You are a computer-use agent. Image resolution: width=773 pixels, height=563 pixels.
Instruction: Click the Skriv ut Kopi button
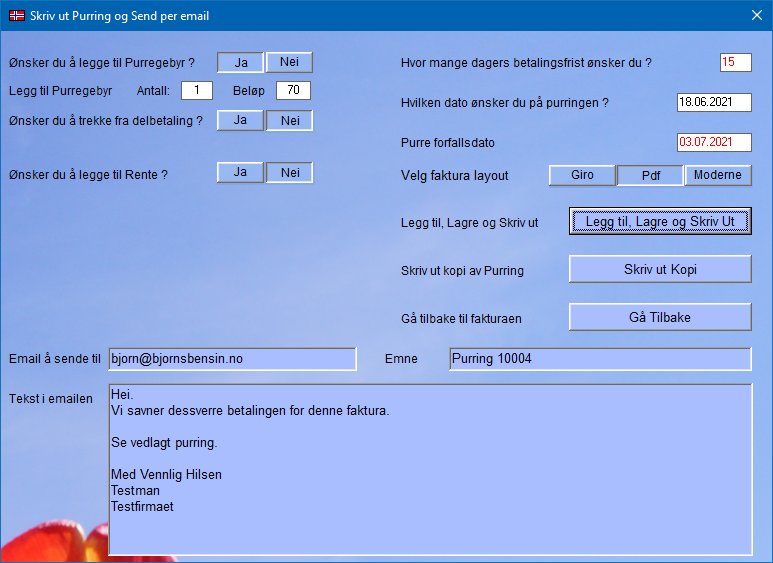click(x=660, y=269)
